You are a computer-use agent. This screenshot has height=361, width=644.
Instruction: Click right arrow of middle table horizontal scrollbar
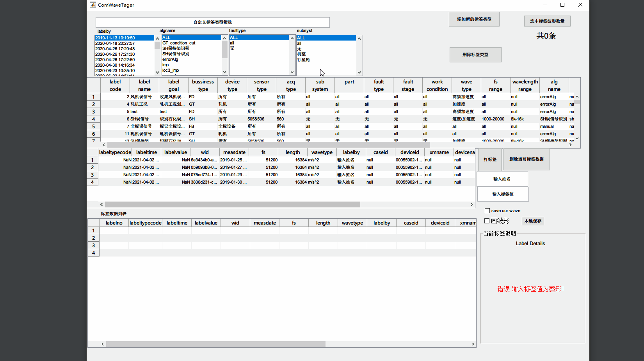(471, 204)
